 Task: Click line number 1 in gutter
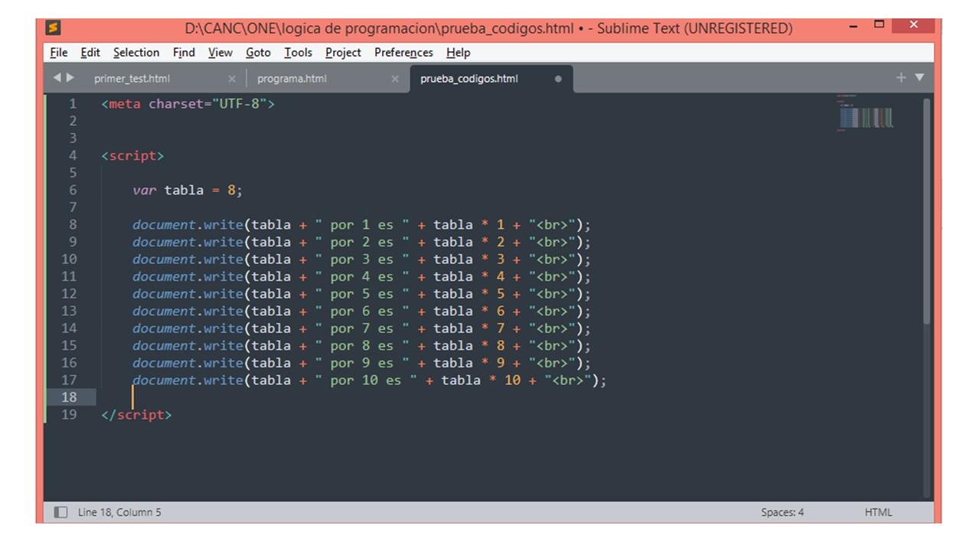point(73,103)
